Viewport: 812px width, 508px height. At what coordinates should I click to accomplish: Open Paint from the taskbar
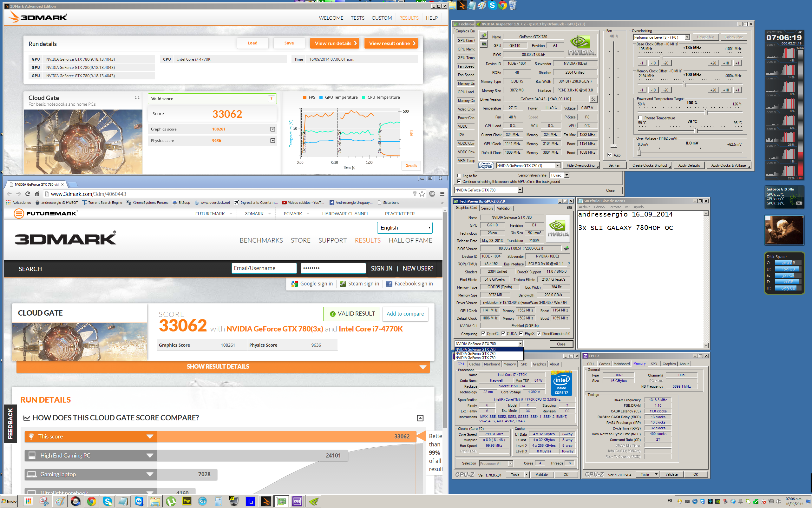click(x=60, y=501)
